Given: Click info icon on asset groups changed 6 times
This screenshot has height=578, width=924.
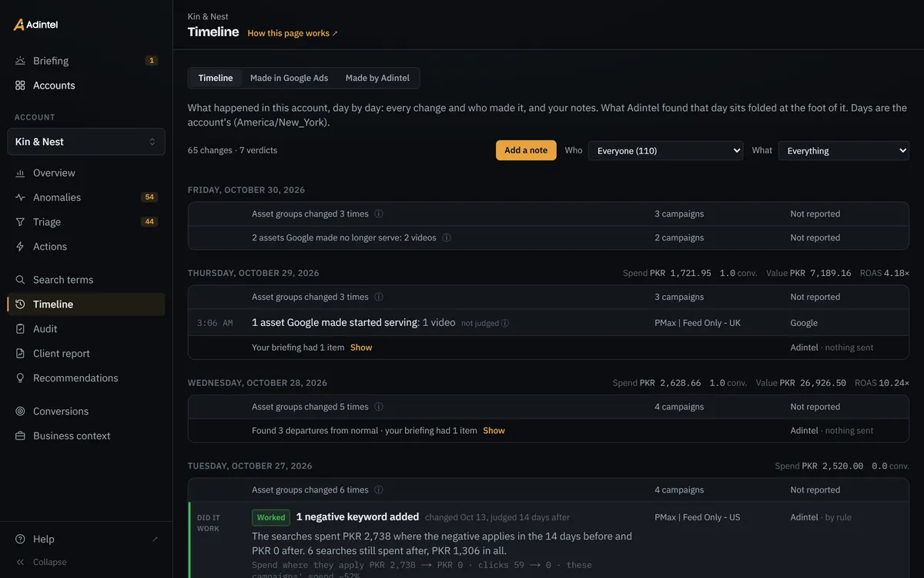Looking at the screenshot, I should point(379,490).
